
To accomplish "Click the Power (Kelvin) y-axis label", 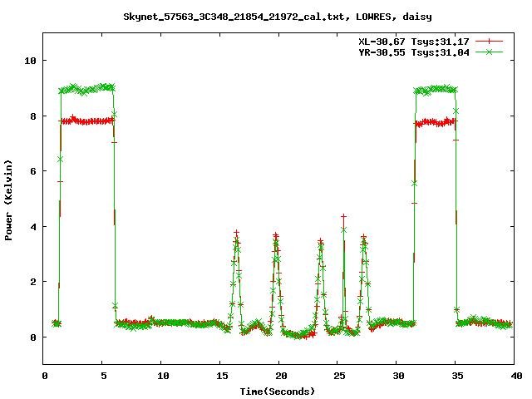I will tap(8, 199).
